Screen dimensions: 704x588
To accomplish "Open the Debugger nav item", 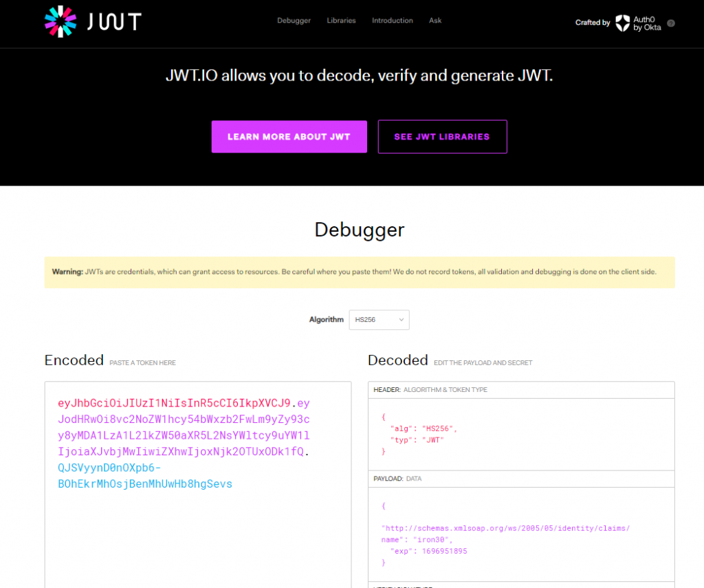I will [x=294, y=21].
